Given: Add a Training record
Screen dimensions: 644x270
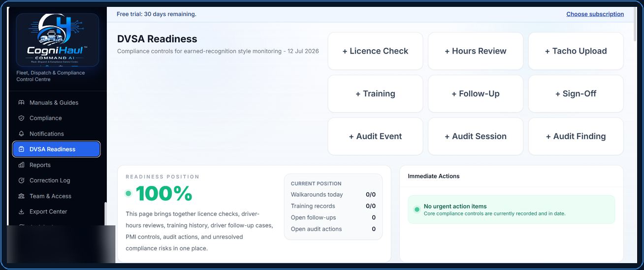Looking at the screenshot, I should coord(375,94).
